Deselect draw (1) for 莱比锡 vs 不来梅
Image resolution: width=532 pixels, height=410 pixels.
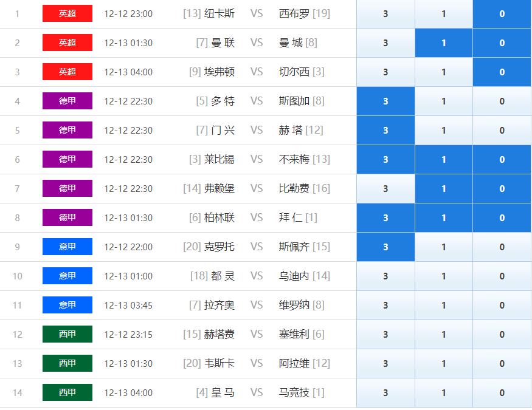click(x=444, y=160)
